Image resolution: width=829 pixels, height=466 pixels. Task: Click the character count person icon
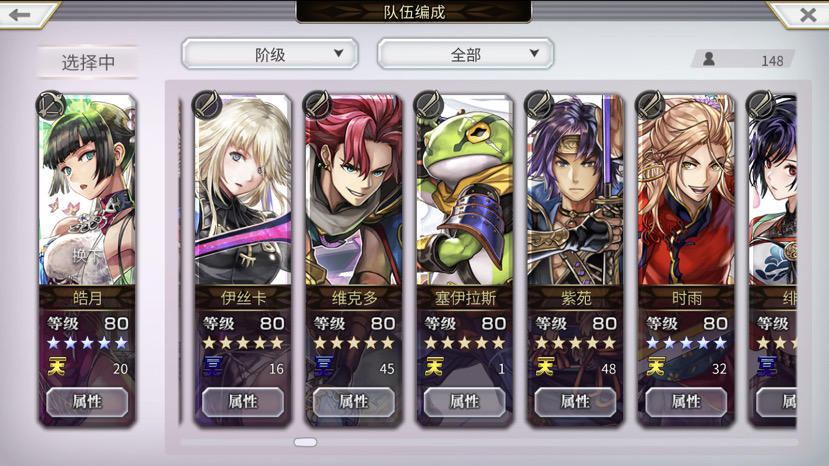tap(709, 59)
